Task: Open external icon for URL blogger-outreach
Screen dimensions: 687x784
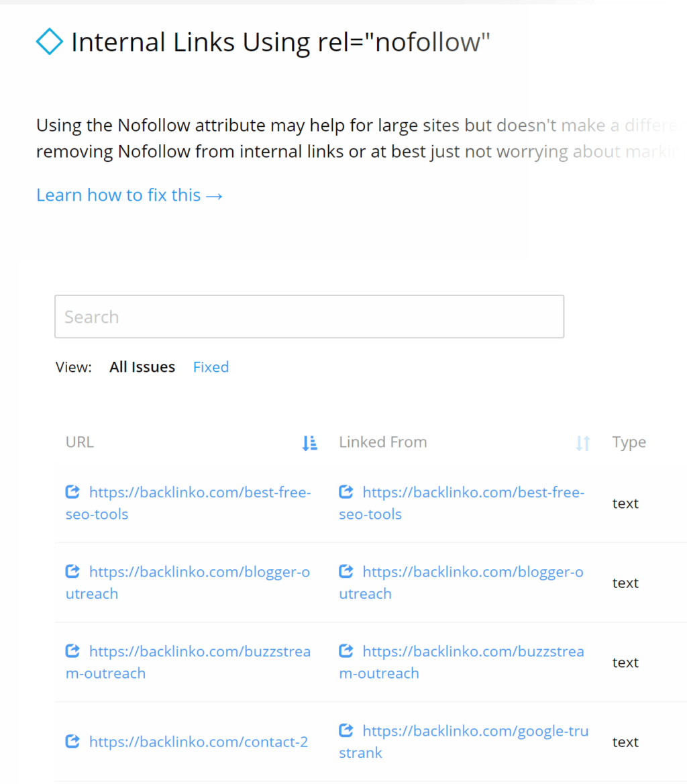Action: (x=72, y=572)
